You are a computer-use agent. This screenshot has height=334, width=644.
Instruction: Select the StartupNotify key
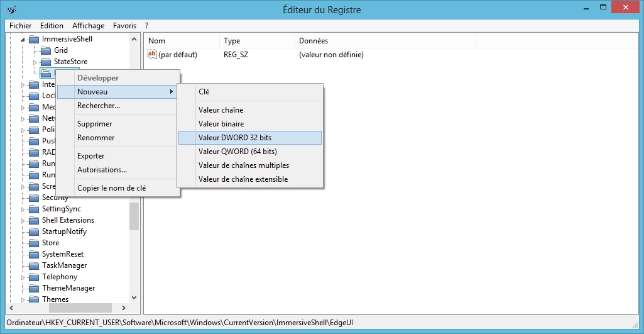tap(64, 231)
